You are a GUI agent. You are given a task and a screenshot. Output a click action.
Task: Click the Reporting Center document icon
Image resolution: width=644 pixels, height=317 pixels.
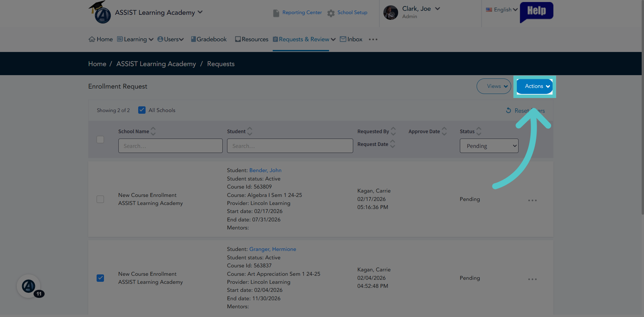276,13
